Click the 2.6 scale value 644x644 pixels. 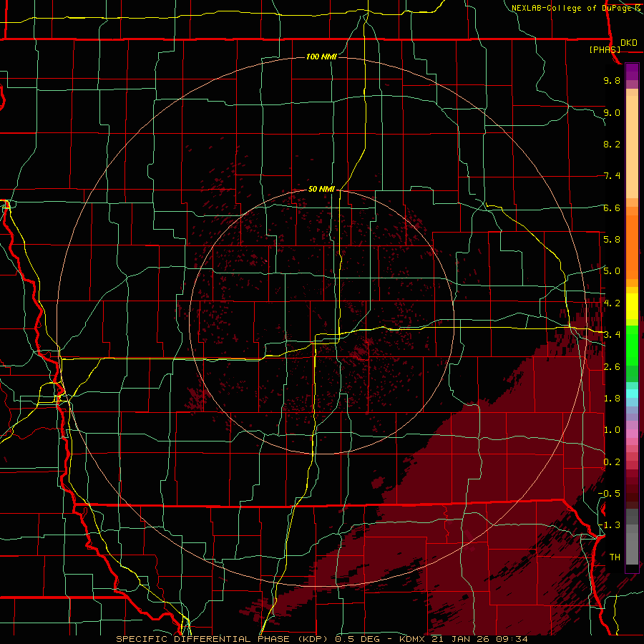(x=612, y=366)
